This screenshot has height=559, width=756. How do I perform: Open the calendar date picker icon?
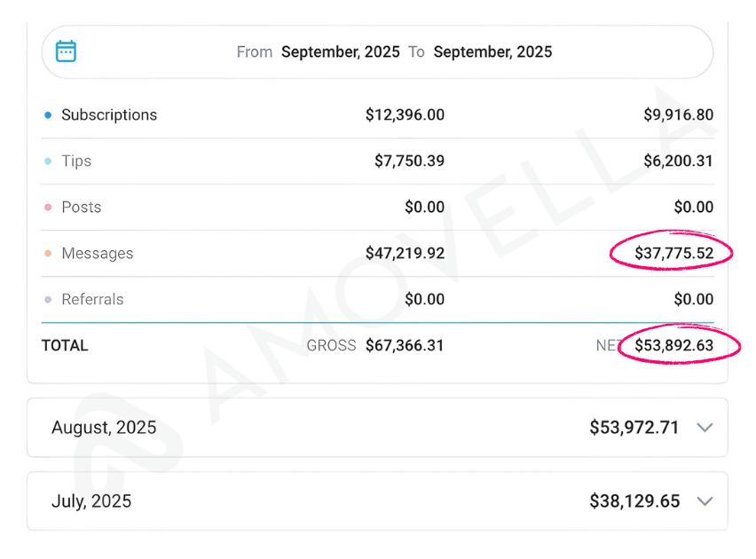tap(67, 51)
